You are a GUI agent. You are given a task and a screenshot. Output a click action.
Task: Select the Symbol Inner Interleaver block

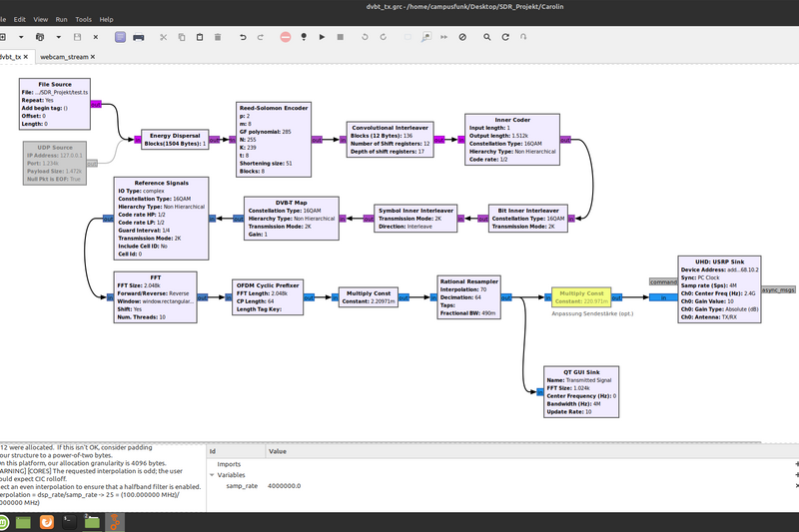click(x=415, y=219)
